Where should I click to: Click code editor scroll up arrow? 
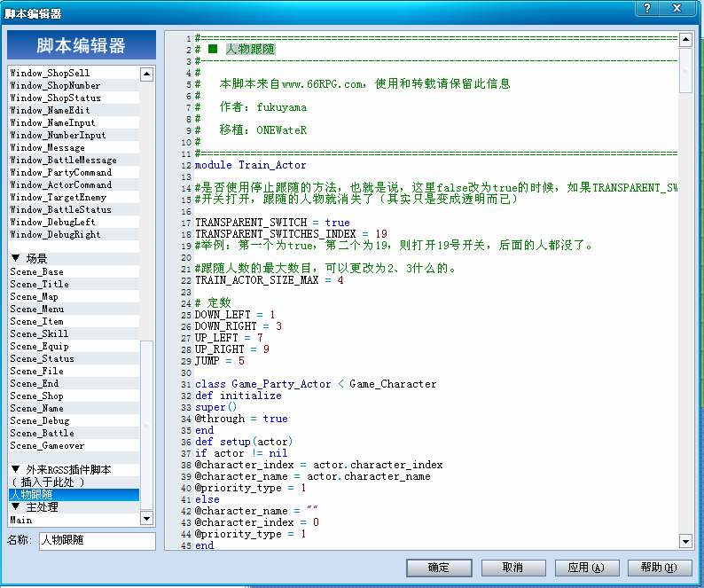[685, 40]
